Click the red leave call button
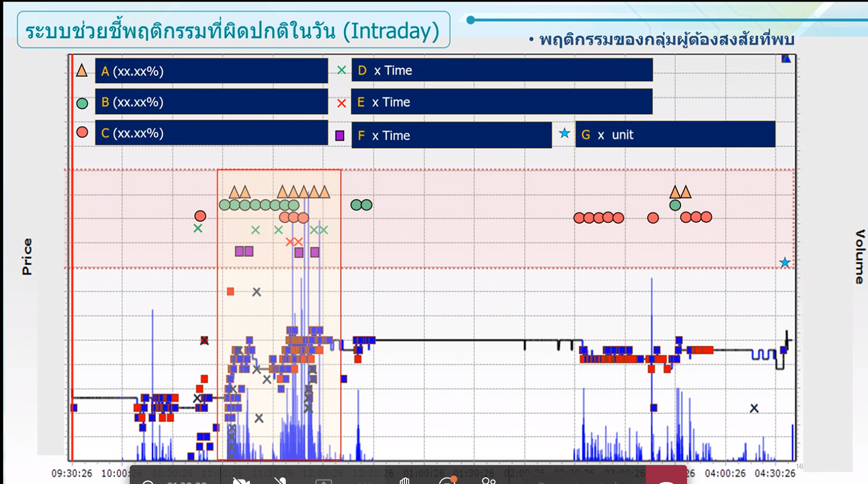Screen dimensions: 868x484 (x=666, y=477)
